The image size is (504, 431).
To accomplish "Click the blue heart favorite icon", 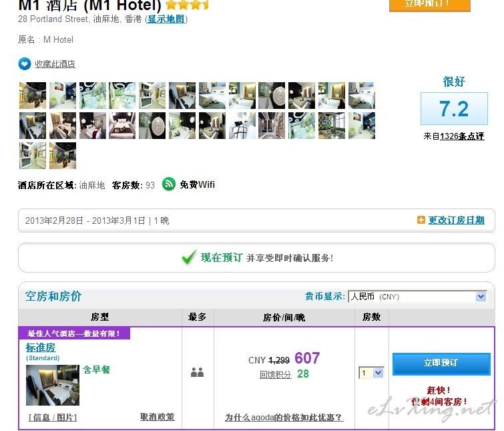I will tap(25, 63).
